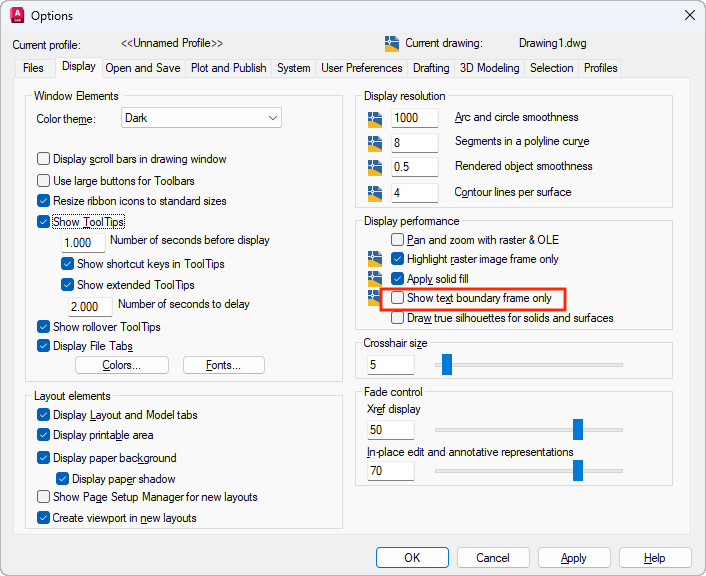Click the drawing icon beside Current drawing
Image resolution: width=706 pixels, height=576 pixels.
click(392, 44)
